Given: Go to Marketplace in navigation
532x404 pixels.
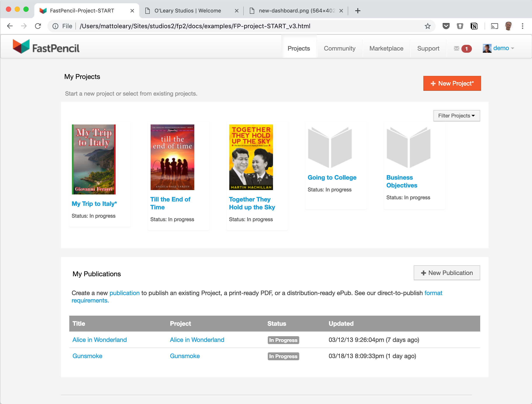Looking at the screenshot, I should click(386, 48).
